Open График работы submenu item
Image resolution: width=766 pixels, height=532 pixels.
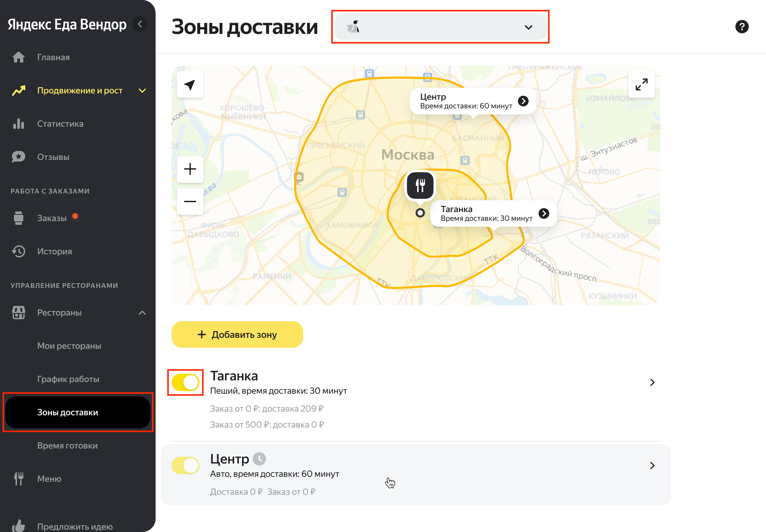[x=68, y=379]
